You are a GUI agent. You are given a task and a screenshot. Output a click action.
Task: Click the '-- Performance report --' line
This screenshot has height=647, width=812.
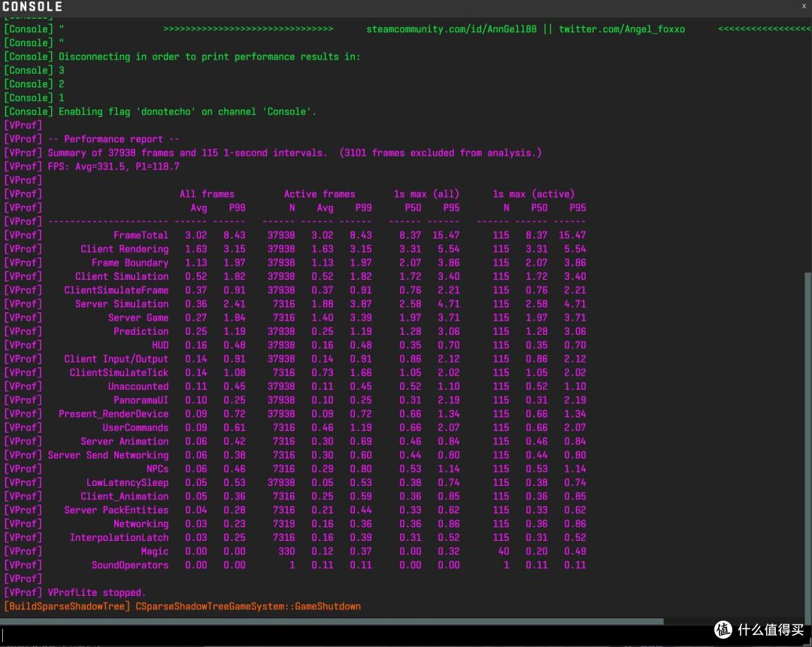(91, 139)
